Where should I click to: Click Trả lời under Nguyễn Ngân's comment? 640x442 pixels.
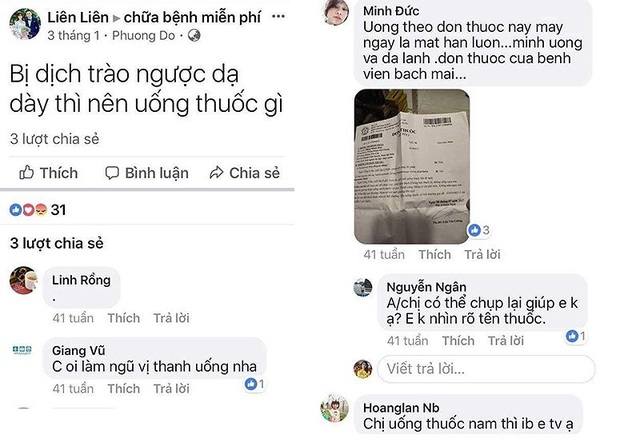point(506,341)
